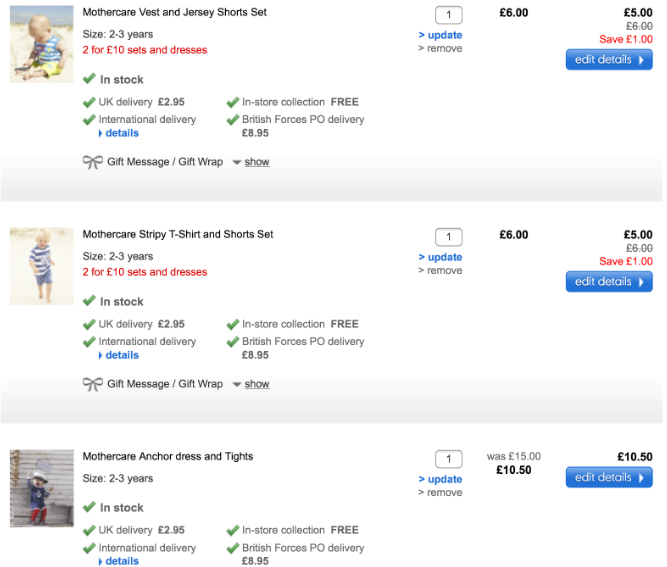Click 2 for £10 offer on Vest set

tap(145, 50)
